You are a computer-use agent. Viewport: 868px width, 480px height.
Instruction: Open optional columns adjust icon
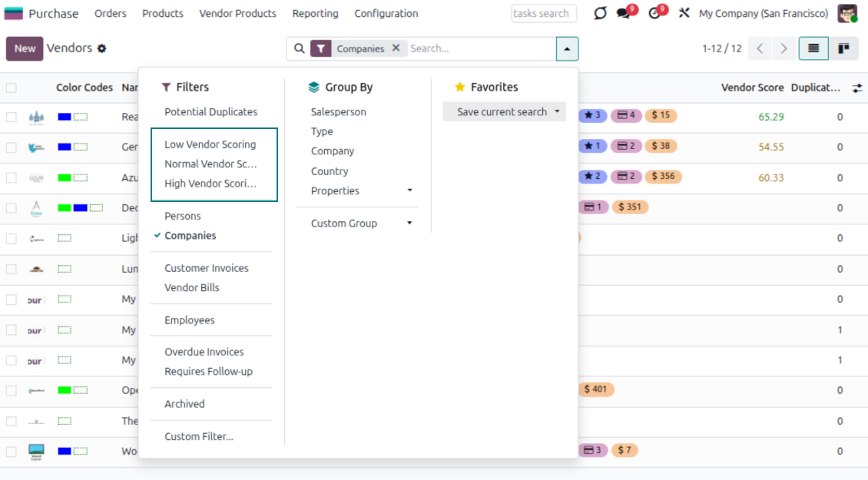click(857, 88)
